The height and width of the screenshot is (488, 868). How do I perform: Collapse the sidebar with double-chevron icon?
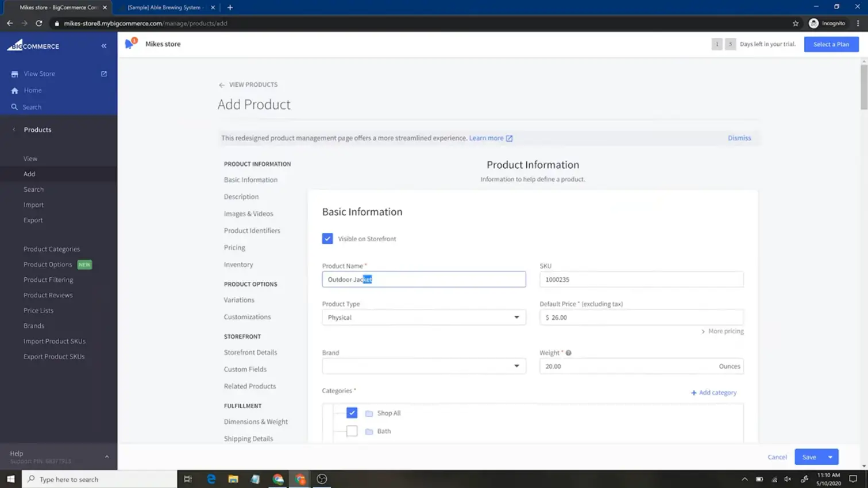coord(104,46)
